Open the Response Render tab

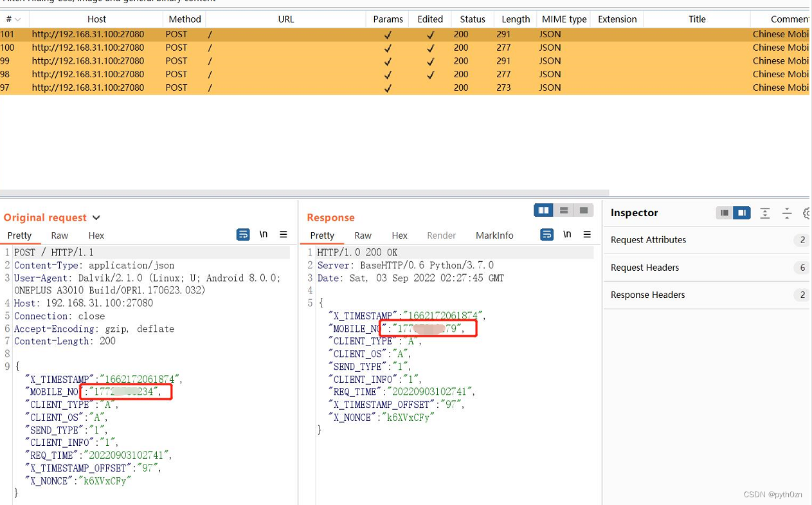pyautogui.click(x=442, y=235)
